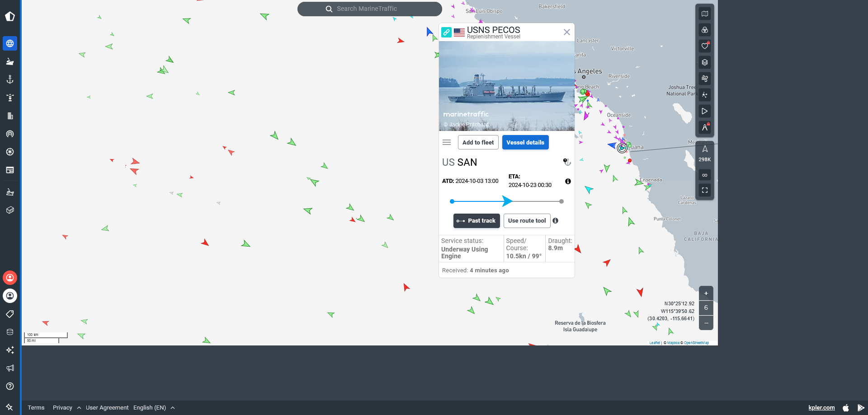Open the News sidebar icon
This screenshot has width=868, height=415.
[x=10, y=170]
